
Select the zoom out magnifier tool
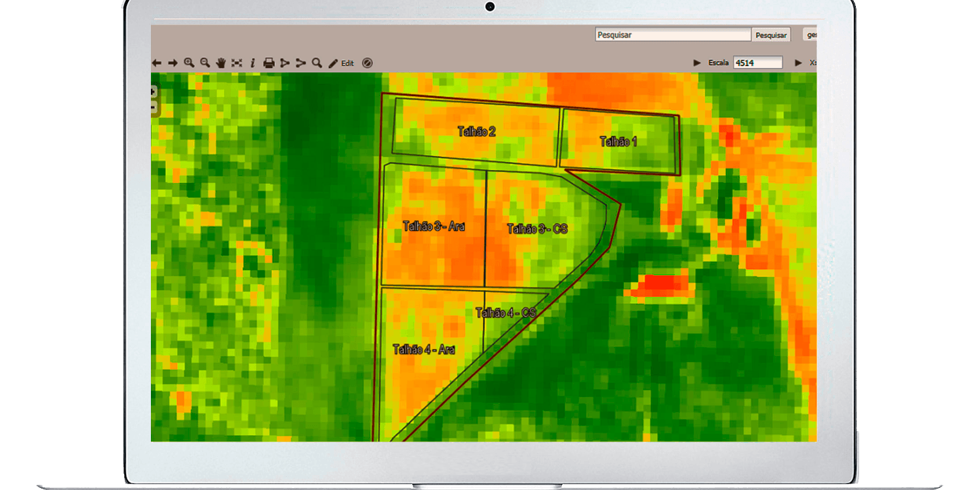pyautogui.click(x=205, y=63)
